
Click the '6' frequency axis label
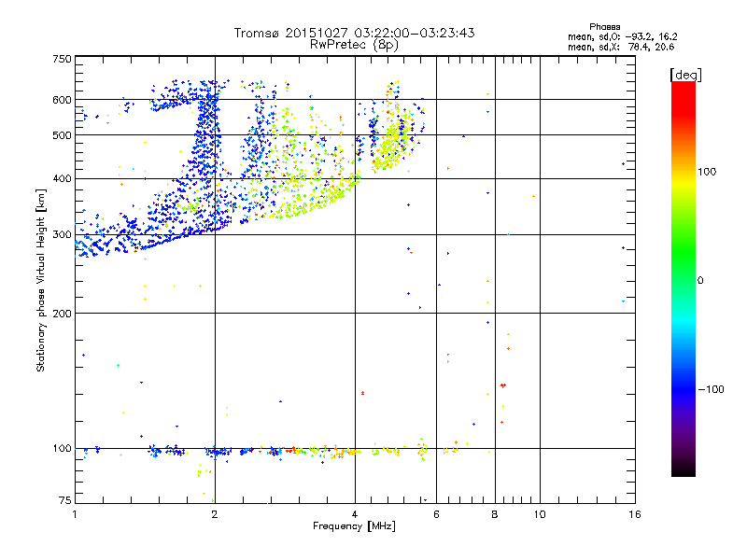point(436,514)
